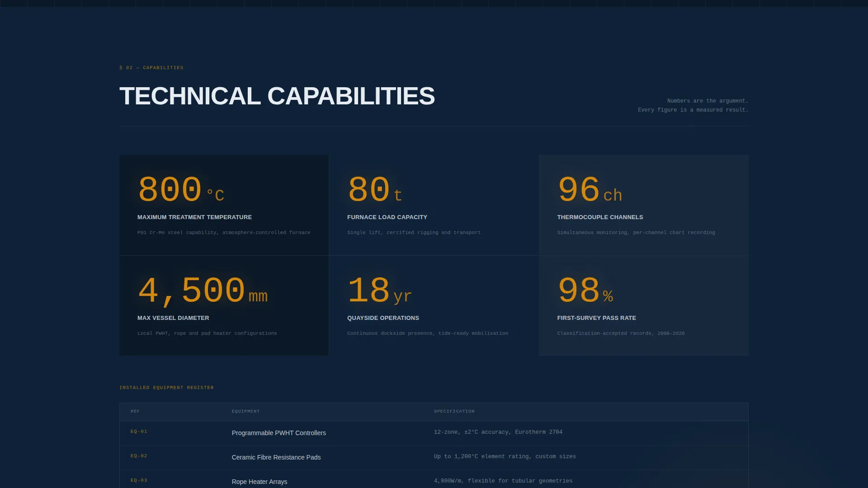Image resolution: width=868 pixels, height=488 pixels.
Task: Click the 'REF' column header
Action: coord(135,412)
